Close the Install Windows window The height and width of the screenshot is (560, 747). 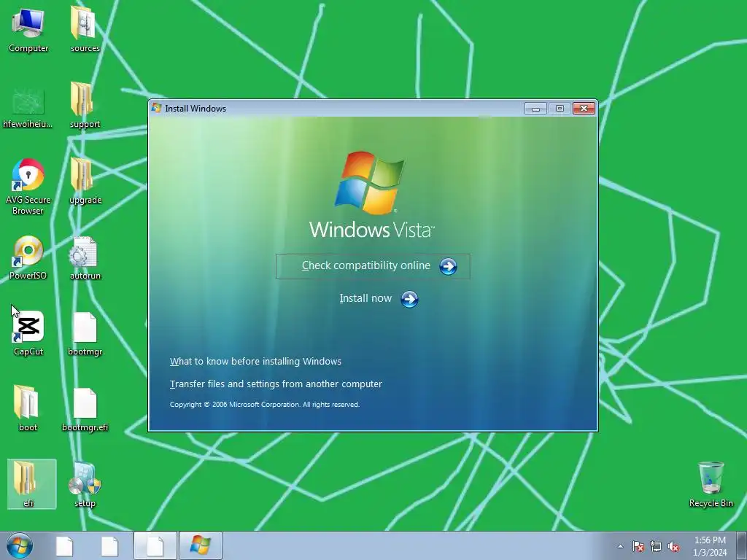[x=584, y=109]
